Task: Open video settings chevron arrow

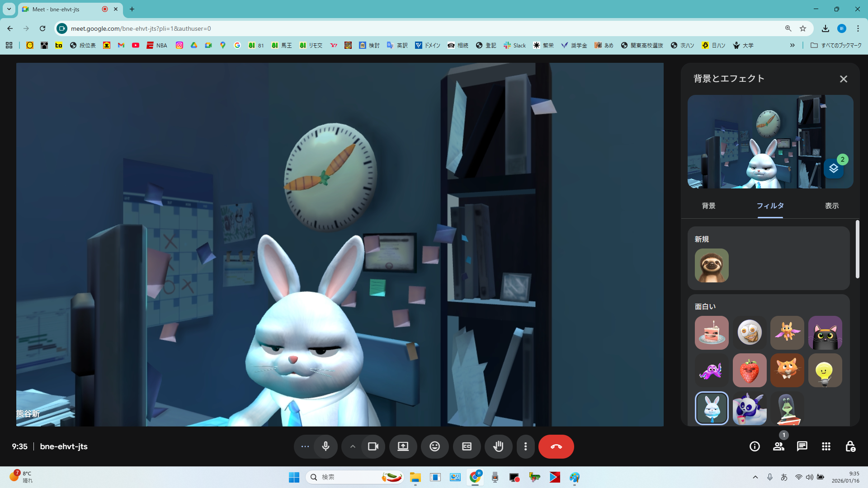Action: 353,446
